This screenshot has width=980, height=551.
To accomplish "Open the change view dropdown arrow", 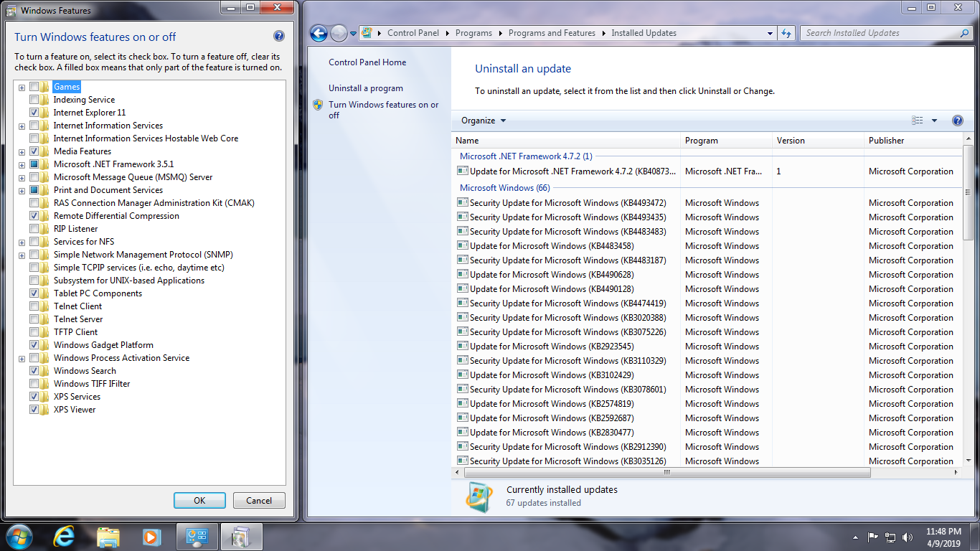I will (934, 121).
